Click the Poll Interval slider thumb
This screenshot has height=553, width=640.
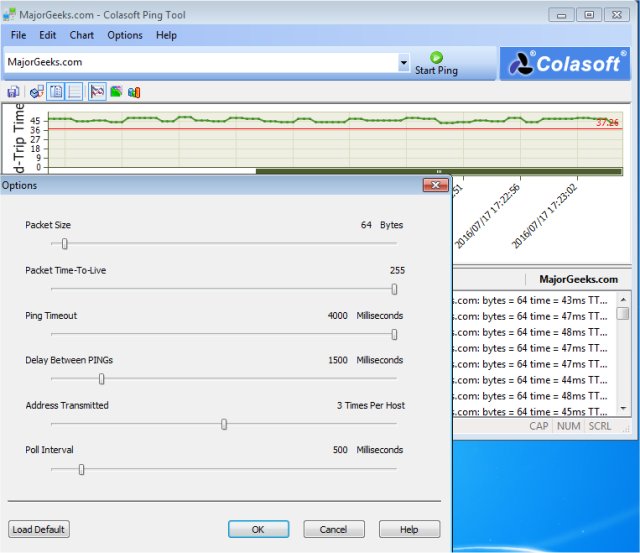(x=82, y=470)
